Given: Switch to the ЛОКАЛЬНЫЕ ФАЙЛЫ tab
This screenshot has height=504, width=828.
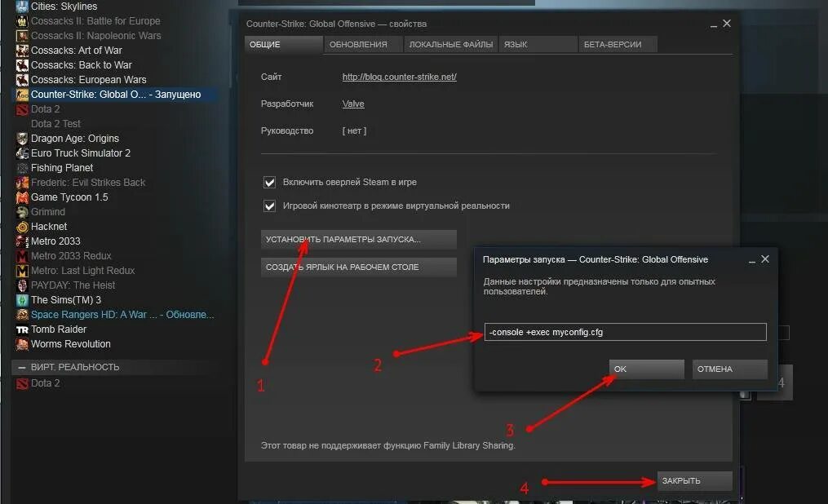Looking at the screenshot, I should (451, 44).
